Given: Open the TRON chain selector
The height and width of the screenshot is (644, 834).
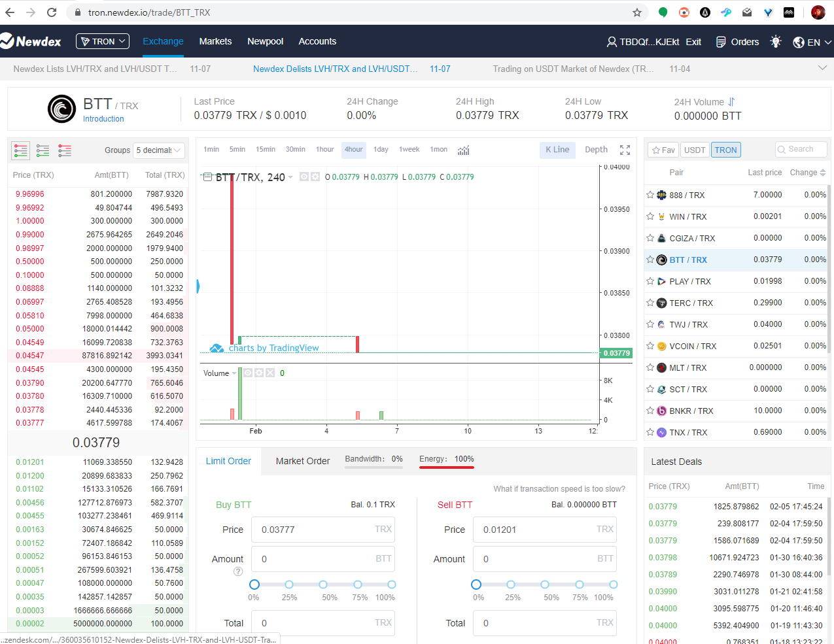Looking at the screenshot, I should tap(103, 41).
